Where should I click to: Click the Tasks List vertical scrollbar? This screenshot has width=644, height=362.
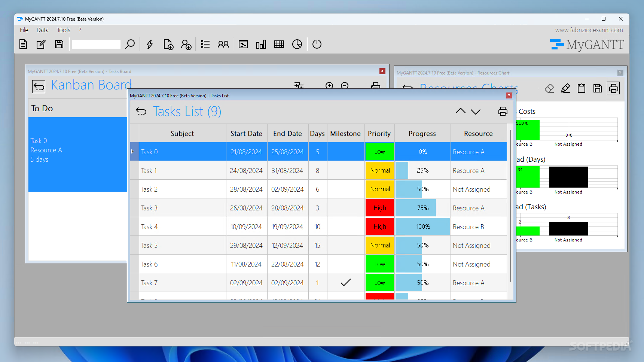coord(510,206)
